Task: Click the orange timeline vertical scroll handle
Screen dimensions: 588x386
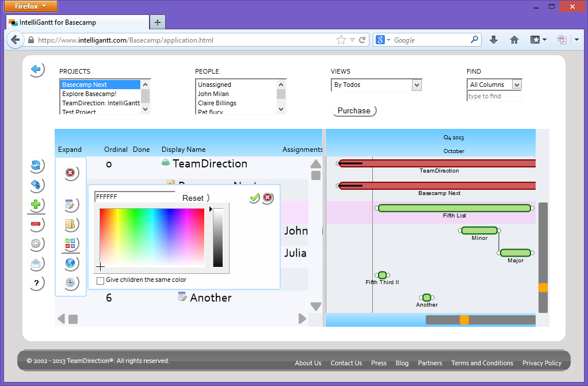Action: tap(543, 288)
